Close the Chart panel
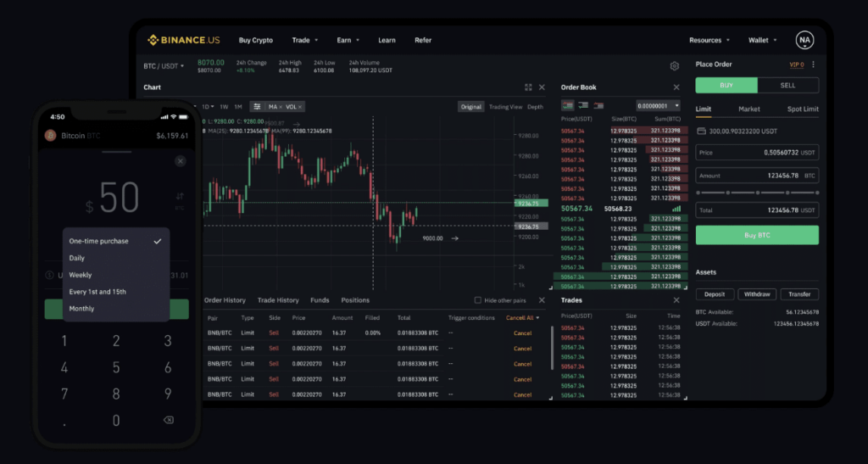Viewport: 868px width, 464px height. (x=542, y=87)
